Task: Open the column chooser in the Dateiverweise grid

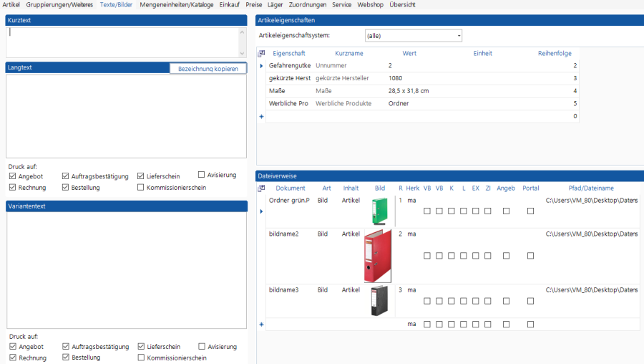Action: [x=261, y=188]
